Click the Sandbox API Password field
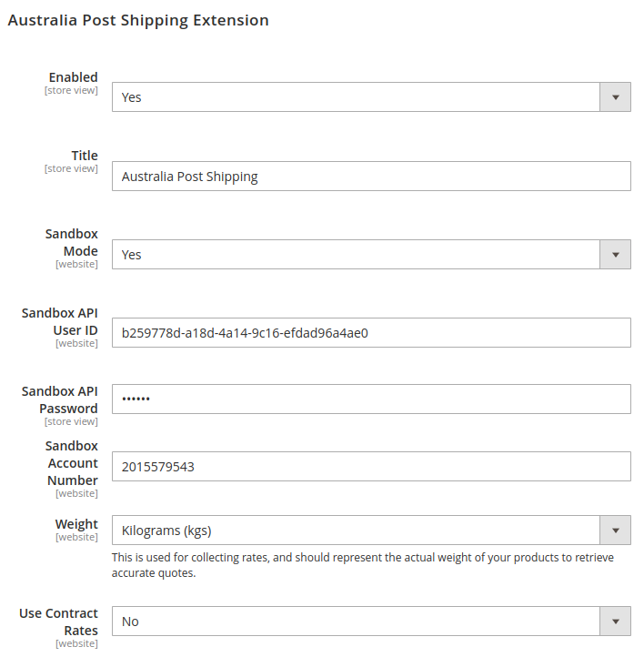The height and width of the screenshot is (657, 644). coord(371,399)
